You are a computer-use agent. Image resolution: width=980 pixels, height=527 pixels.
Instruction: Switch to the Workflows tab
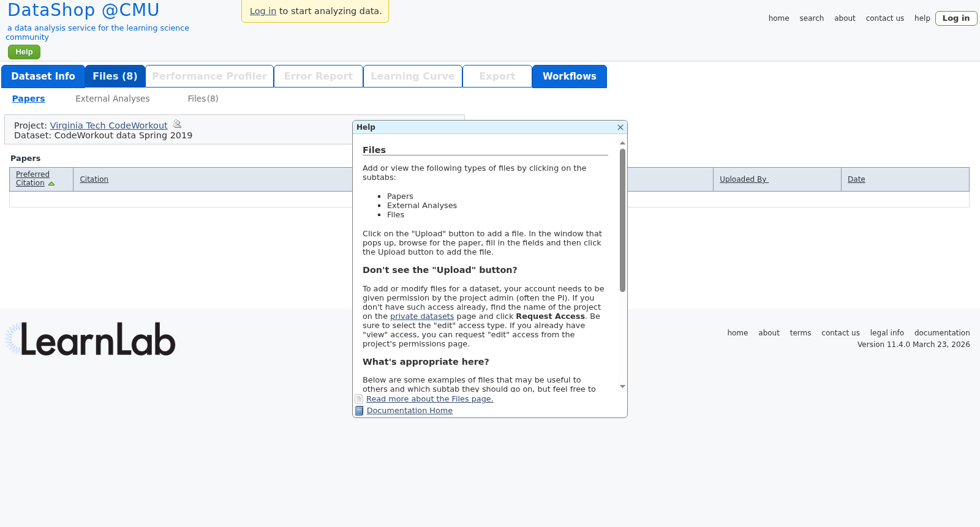(570, 77)
